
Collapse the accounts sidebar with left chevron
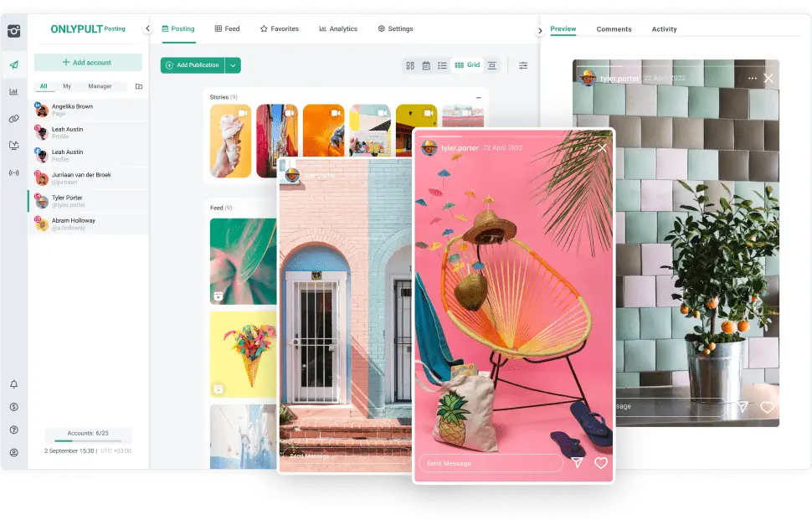tap(147, 28)
